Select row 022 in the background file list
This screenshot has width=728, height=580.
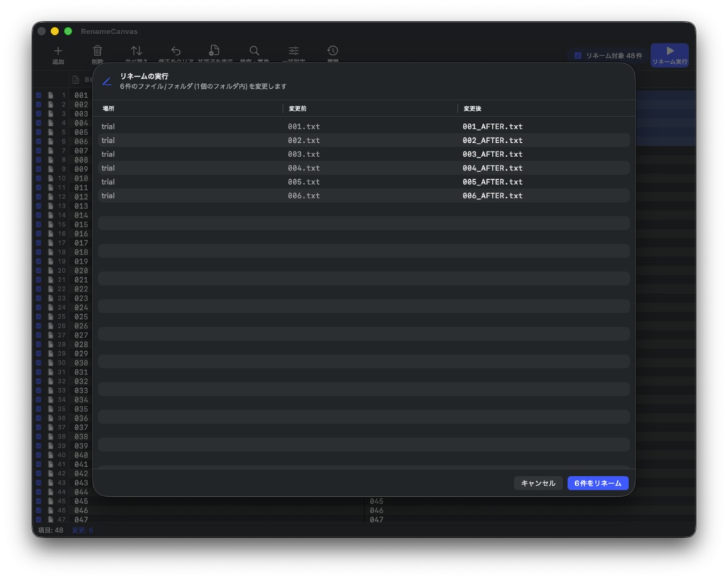pos(81,289)
